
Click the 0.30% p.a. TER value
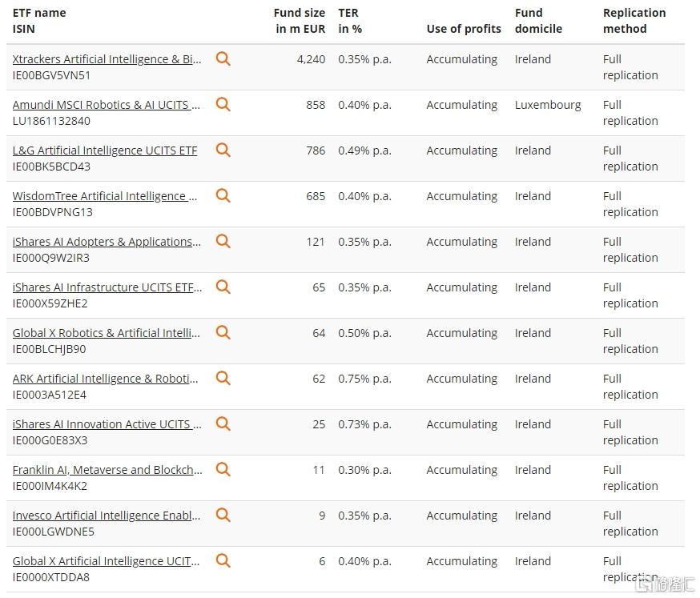[x=364, y=470]
